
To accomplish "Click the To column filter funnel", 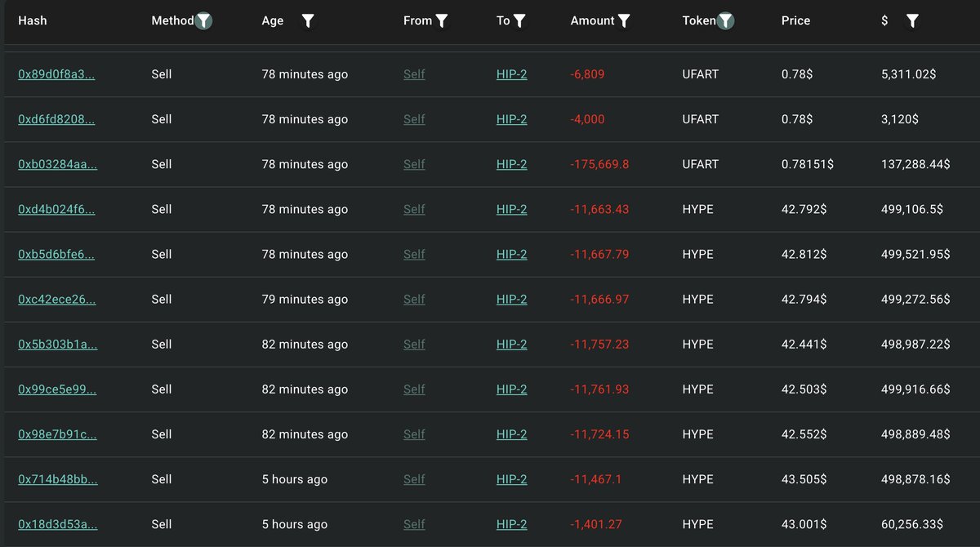I will 519,21.
